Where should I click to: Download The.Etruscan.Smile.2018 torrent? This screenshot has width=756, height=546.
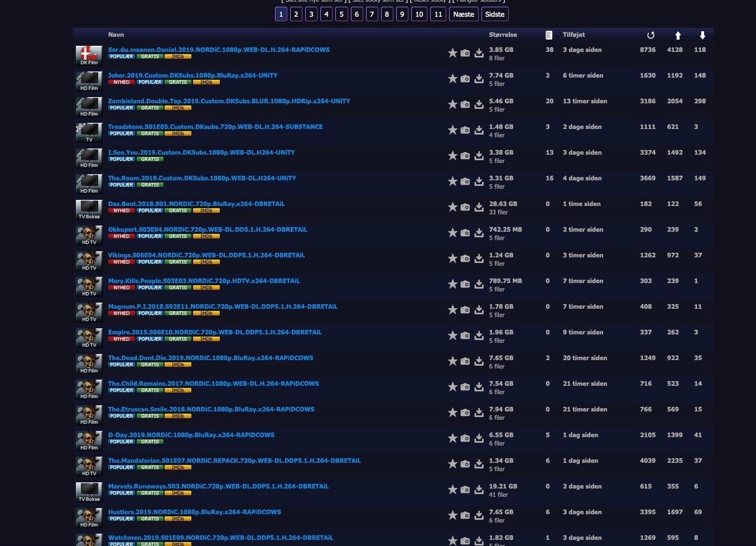coord(479,413)
